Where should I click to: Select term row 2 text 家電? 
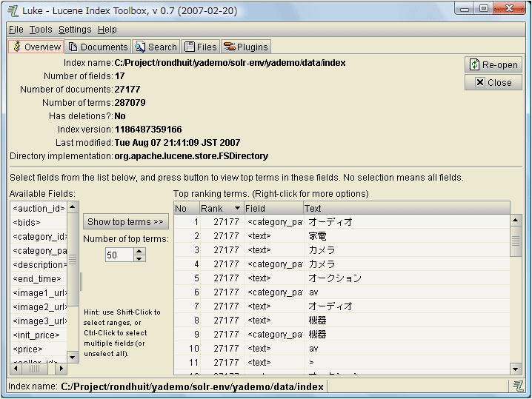pyautogui.click(x=318, y=236)
